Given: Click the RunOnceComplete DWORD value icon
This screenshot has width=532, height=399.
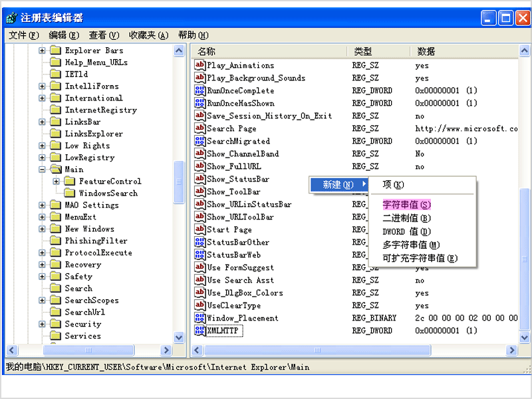Looking at the screenshot, I should click(199, 90).
